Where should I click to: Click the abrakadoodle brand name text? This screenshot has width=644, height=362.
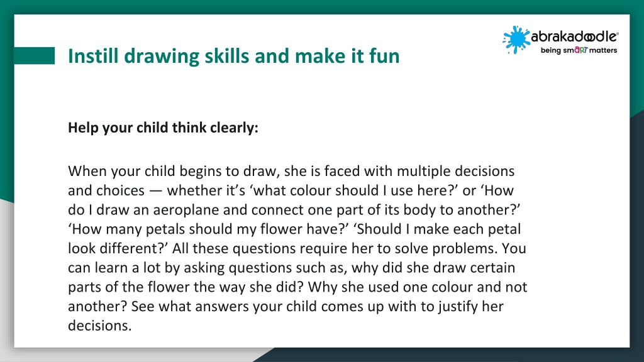coord(574,36)
